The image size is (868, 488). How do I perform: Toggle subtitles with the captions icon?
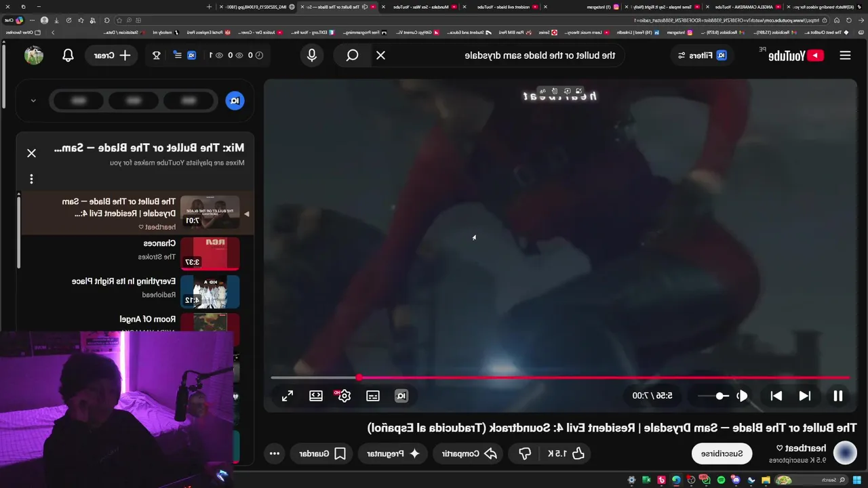[x=372, y=396]
